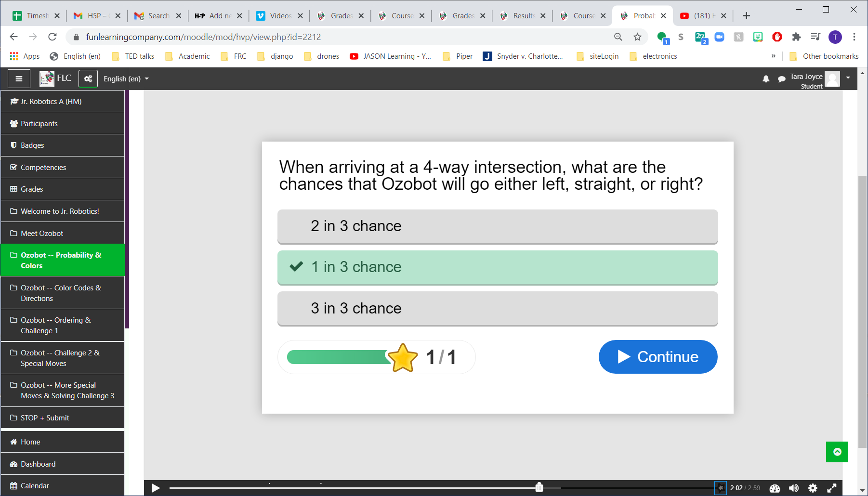Enter fullscreen mode on video player

(832, 488)
